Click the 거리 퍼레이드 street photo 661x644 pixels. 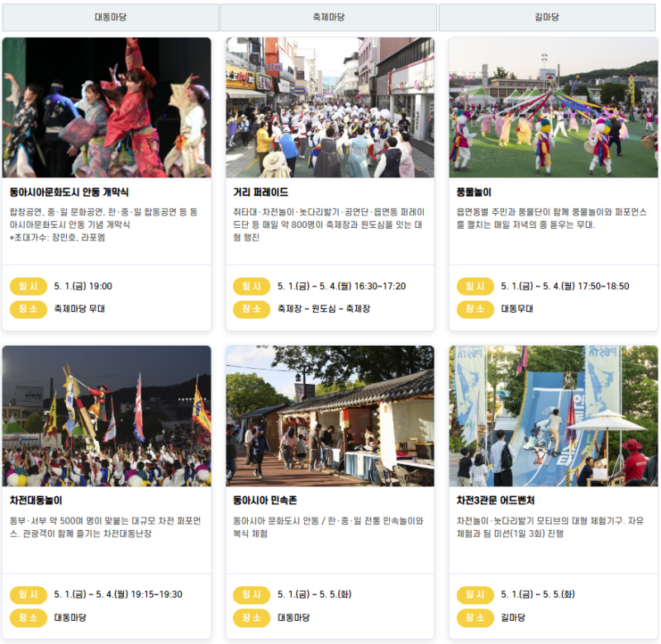pos(330,107)
